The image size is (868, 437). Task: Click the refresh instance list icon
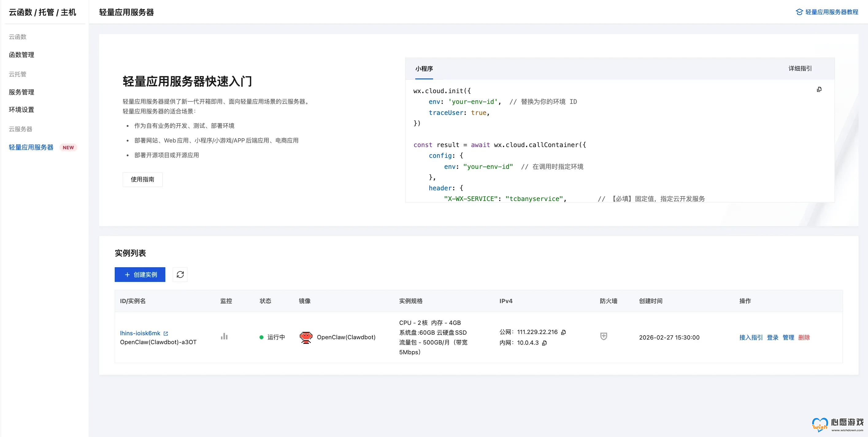(x=180, y=274)
